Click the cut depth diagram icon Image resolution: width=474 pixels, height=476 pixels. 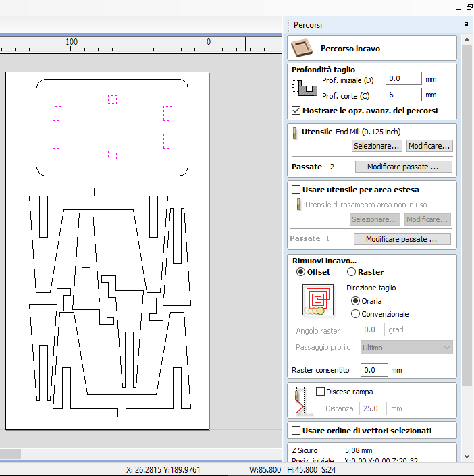click(304, 88)
